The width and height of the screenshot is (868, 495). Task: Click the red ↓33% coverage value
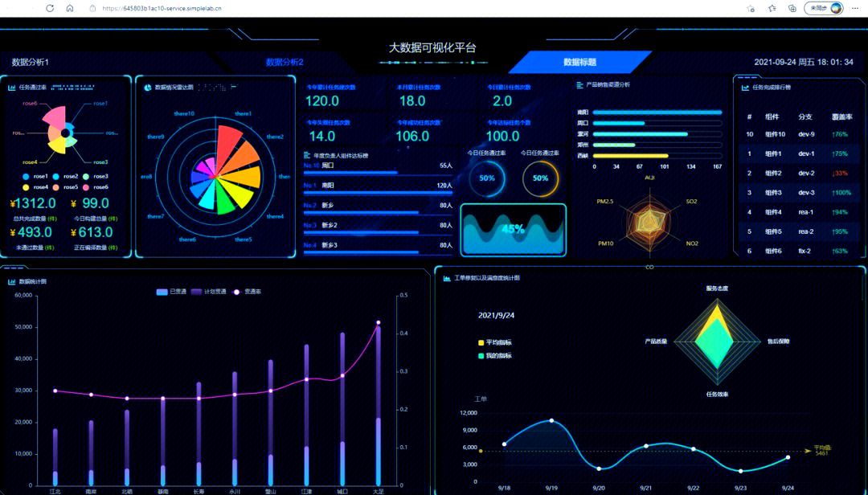pos(840,174)
